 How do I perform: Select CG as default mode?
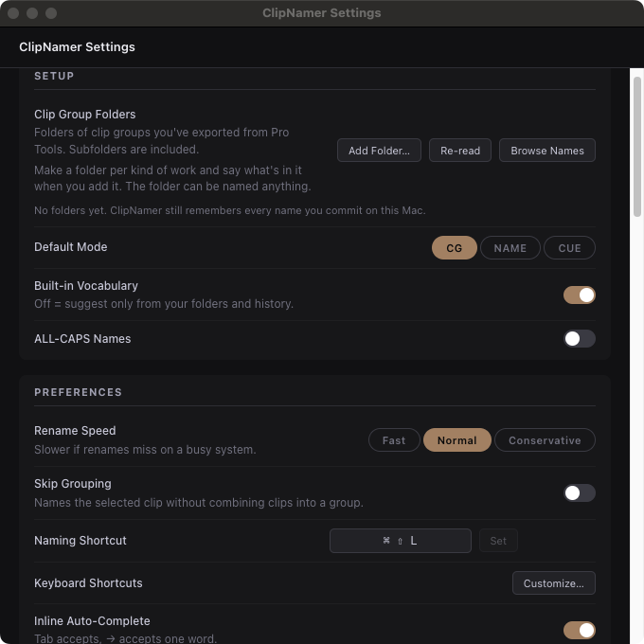pyautogui.click(x=454, y=248)
